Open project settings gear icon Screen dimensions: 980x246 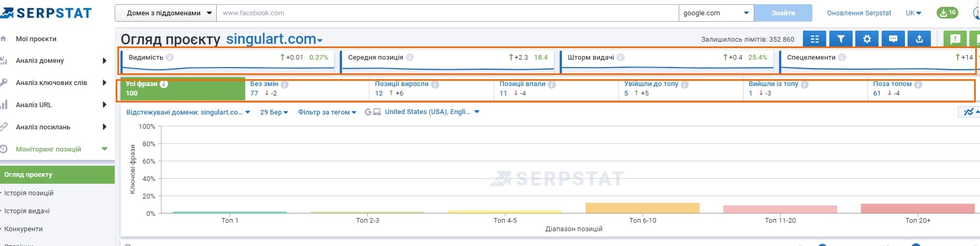point(867,39)
